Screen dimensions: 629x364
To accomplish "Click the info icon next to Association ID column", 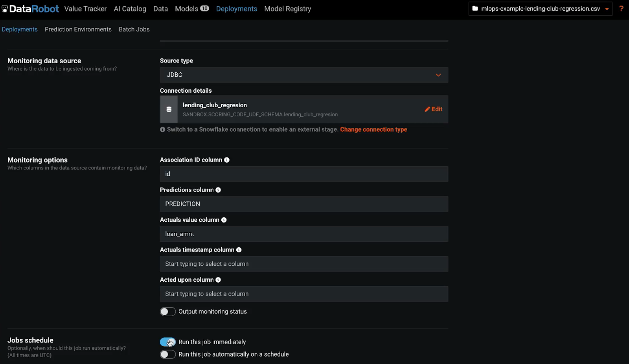I will tap(227, 160).
